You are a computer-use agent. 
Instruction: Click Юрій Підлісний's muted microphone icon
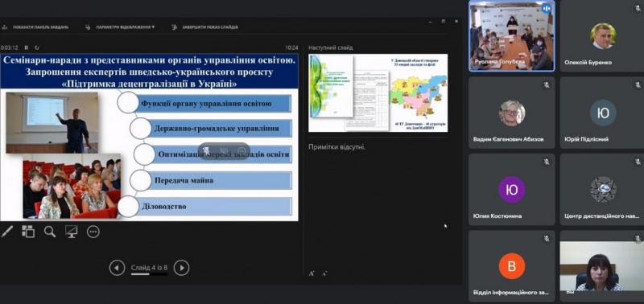(x=638, y=85)
